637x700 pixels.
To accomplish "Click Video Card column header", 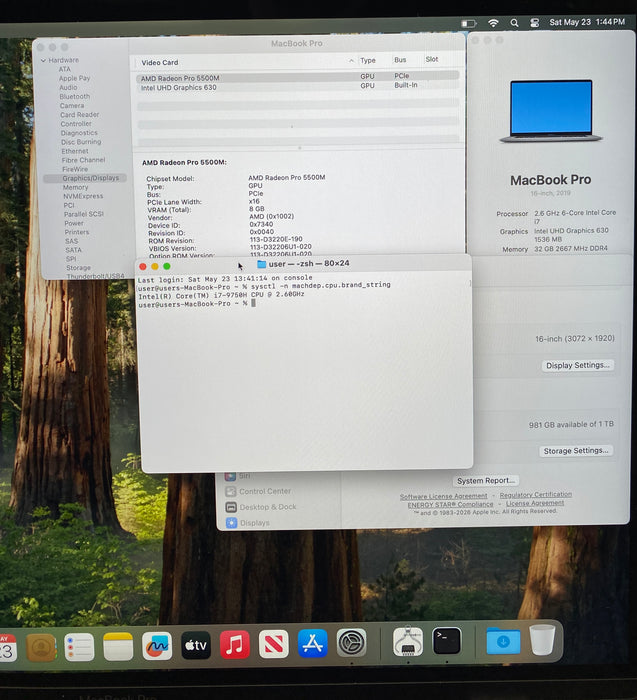I will point(159,62).
